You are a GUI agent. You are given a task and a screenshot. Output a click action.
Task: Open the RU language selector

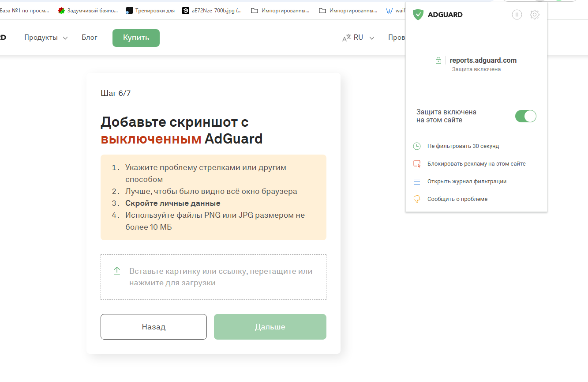[358, 38]
